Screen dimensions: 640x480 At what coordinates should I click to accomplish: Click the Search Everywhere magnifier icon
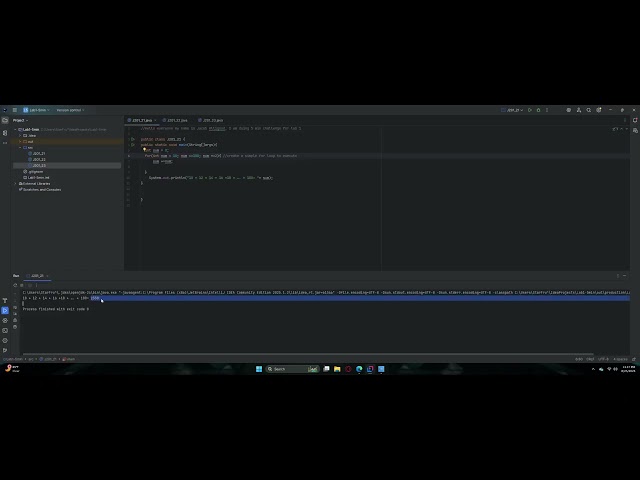coord(589,110)
